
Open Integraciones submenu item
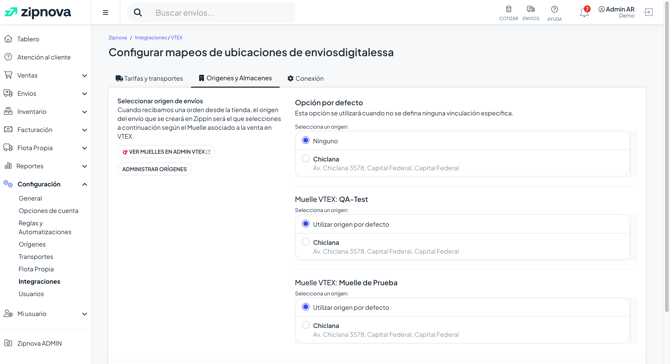click(39, 282)
